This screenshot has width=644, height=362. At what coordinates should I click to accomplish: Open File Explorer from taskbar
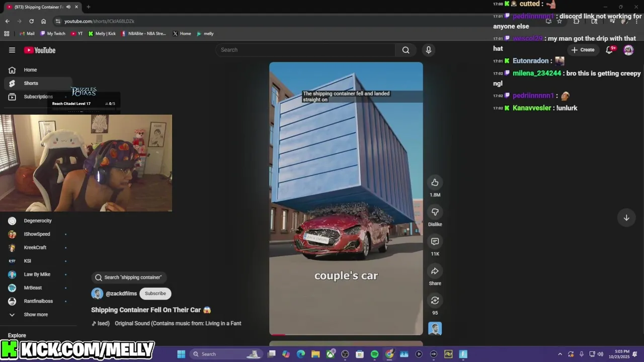click(x=315, y=354)
